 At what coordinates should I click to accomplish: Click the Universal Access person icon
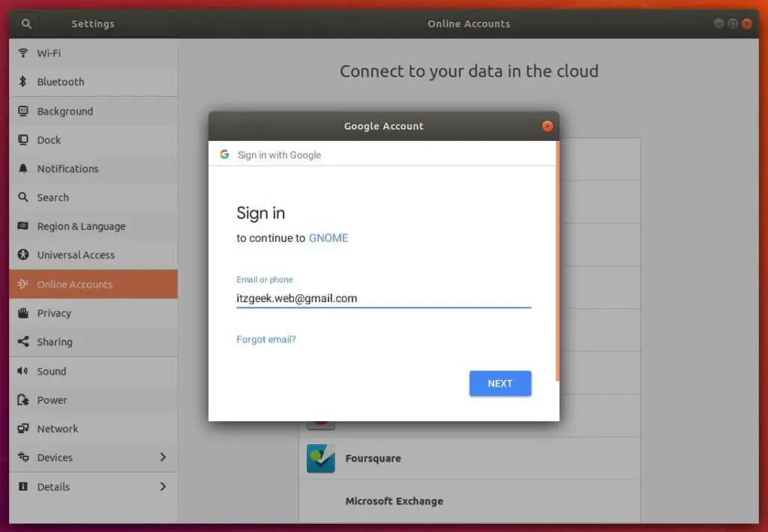pyautogui.click(x=22, y=255)
